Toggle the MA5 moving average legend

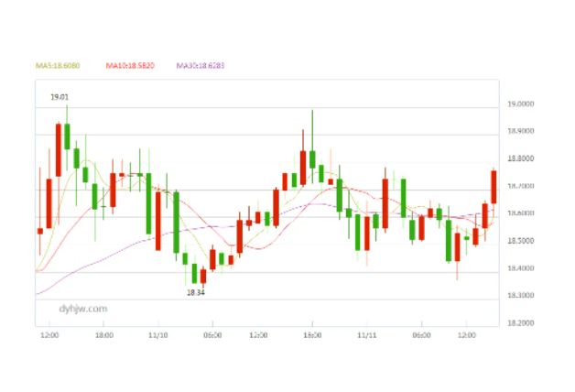pos(57,66)
